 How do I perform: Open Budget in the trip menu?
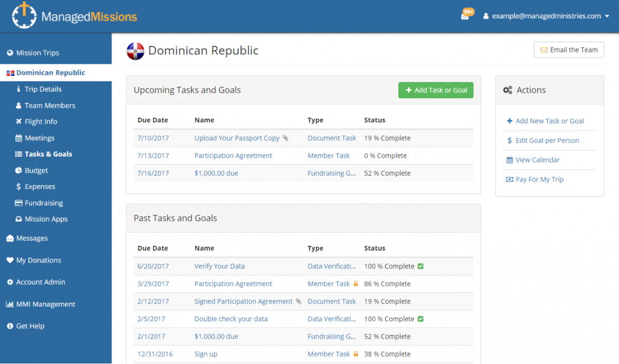(x=36, y=170)
